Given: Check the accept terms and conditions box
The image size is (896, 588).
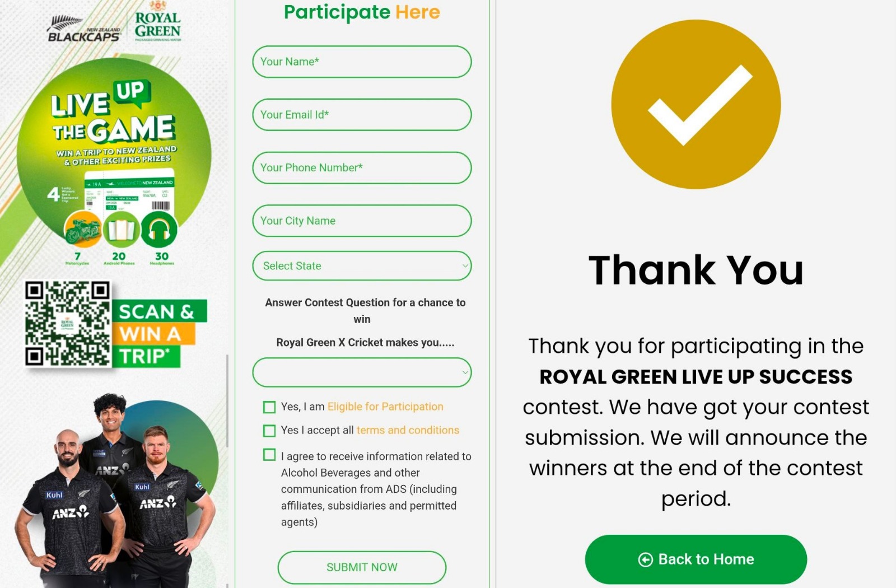Looking at the screenshot, I should pyautogui.click(x=269, y=431).
